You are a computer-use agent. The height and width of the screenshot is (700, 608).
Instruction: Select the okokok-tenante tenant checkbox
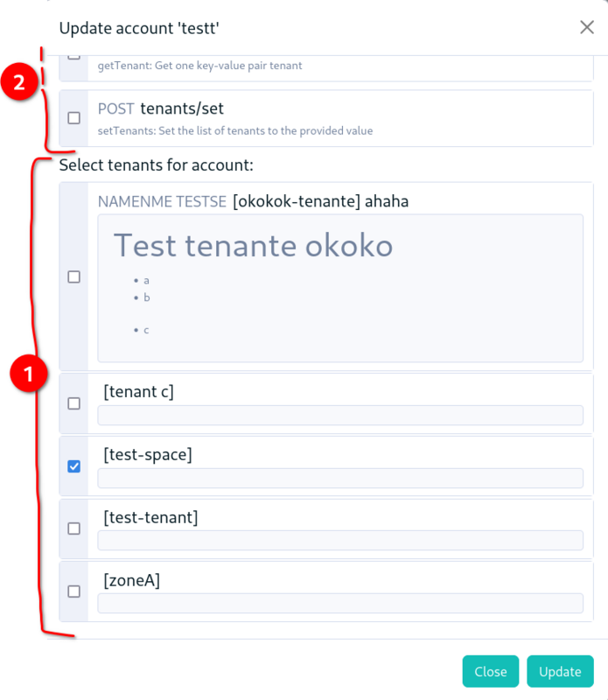(74, 277)
